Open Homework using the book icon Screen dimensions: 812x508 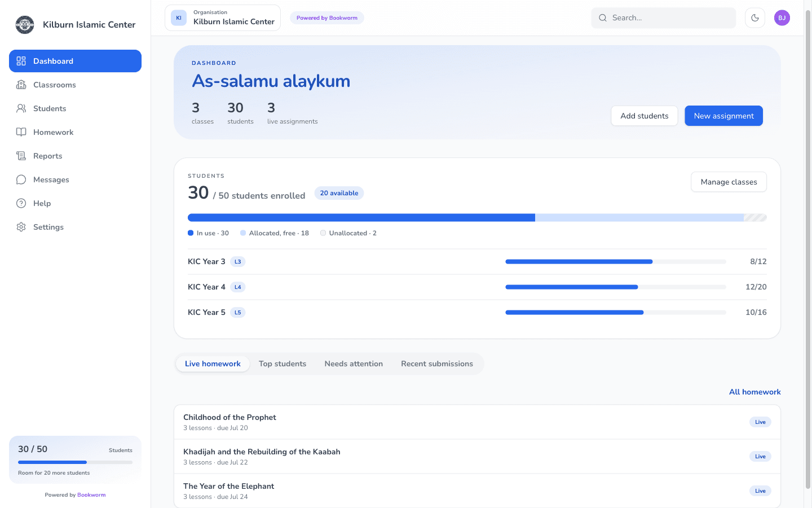[21, 132]
